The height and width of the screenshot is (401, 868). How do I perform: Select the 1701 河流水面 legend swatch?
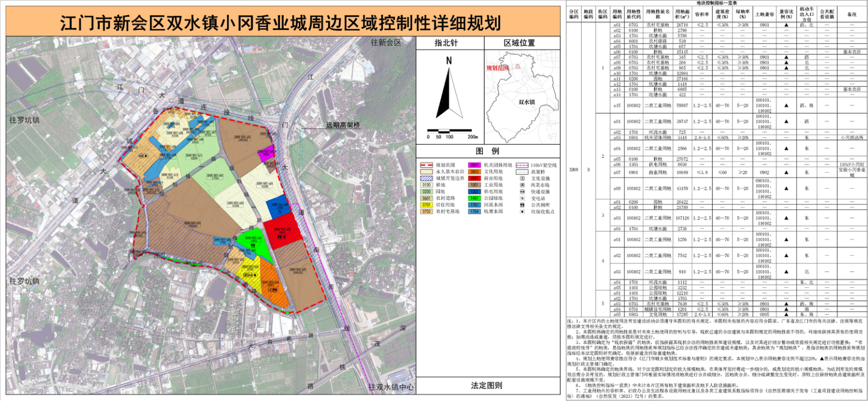(x=474, y=205)
